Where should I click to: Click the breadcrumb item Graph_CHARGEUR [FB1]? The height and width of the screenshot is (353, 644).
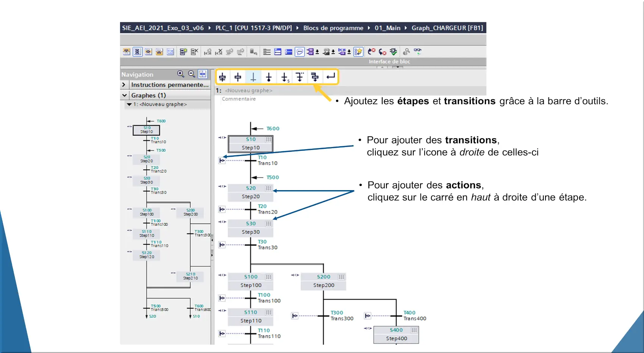pyautogui.click(x=447, y=28)
